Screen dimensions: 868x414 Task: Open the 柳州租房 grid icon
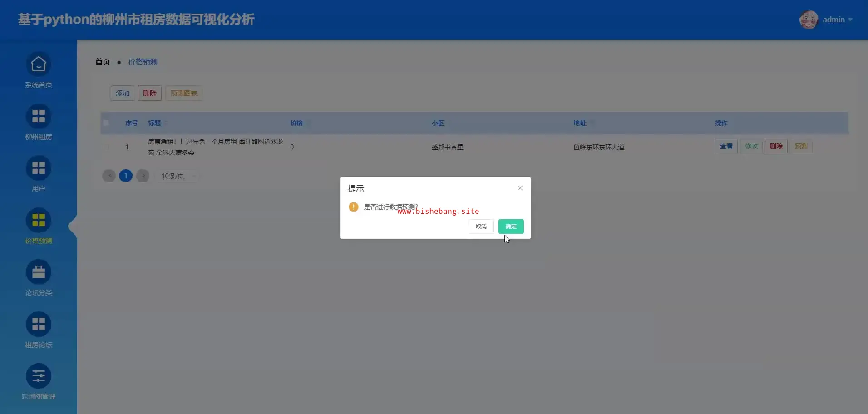39,117
